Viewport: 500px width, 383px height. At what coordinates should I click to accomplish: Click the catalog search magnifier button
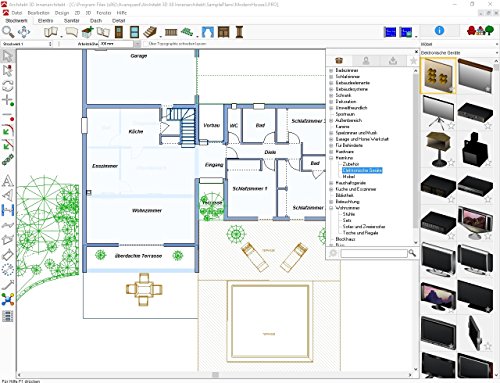[412, 253]
